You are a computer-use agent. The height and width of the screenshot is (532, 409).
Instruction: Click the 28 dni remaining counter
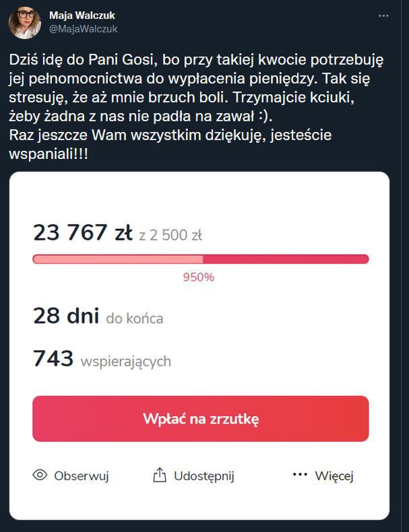(66, 316)
